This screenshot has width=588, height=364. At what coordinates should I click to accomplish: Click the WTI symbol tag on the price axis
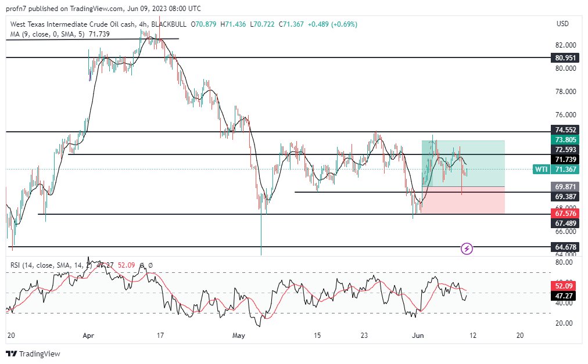pyautogui.click(x=541, y=169)
